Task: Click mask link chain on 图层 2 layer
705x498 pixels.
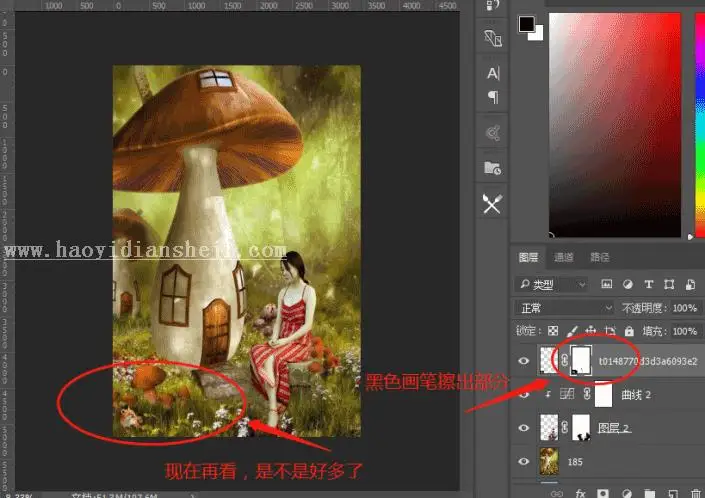Action: tap(565, 427)
